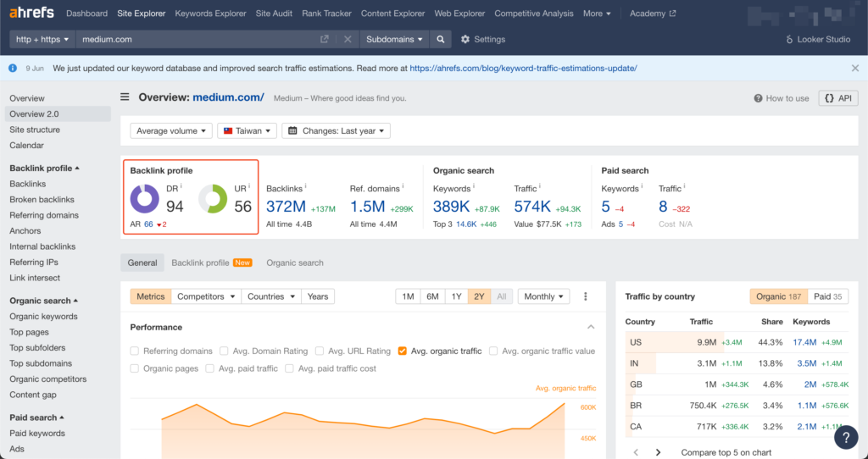Click the green UR donut chart
868x459 pixels.
pos(213,198)
